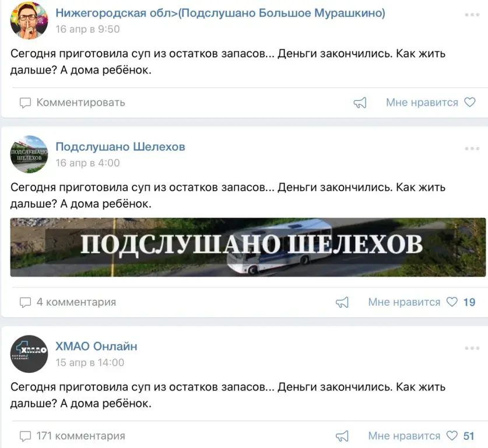Screen dimensions: 488x448
Task: Click share megaphone icon on ХМАО Онлайн post
Action: (x=342, y=436)
